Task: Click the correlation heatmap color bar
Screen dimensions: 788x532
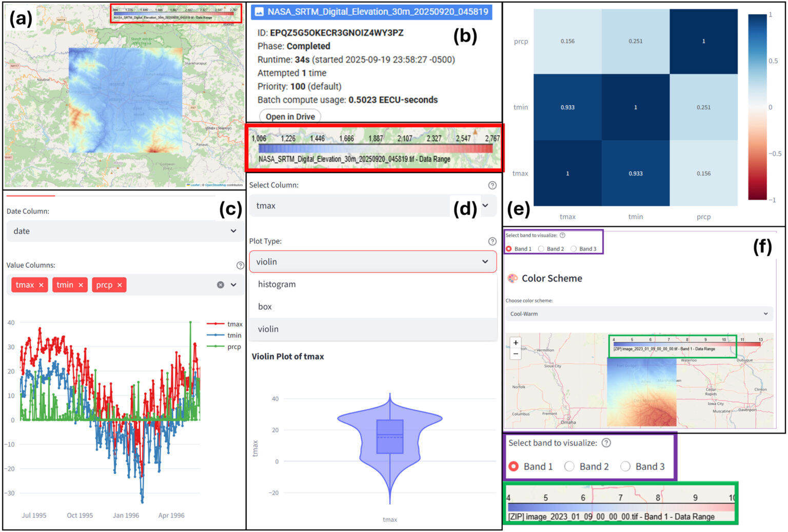Action: click(757, 107)
